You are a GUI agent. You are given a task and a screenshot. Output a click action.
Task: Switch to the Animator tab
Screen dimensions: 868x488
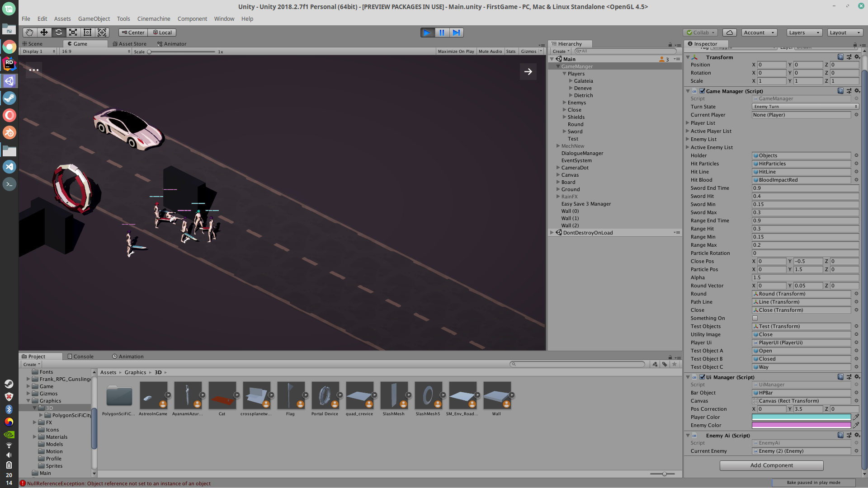tap(172, 44)
